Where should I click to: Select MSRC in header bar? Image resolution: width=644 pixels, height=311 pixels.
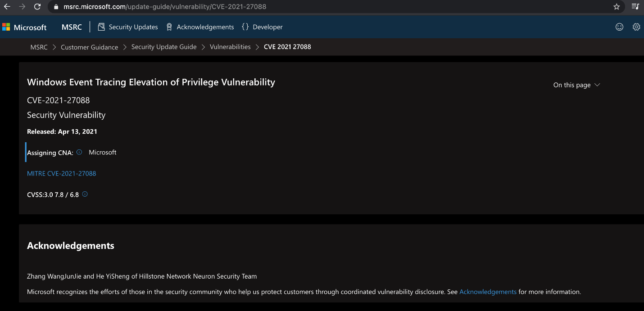click(x=72, y=27)
